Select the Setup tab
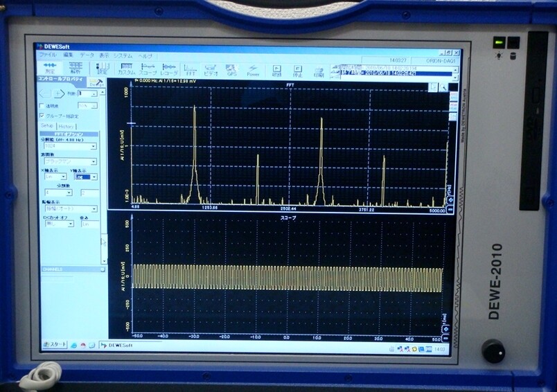 tap(47, 125)
